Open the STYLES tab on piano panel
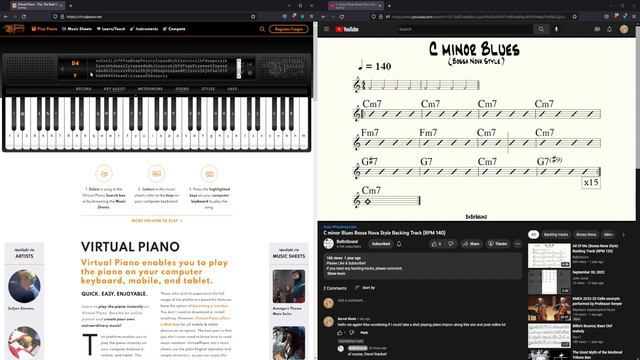640x360 pixels. 208,89
